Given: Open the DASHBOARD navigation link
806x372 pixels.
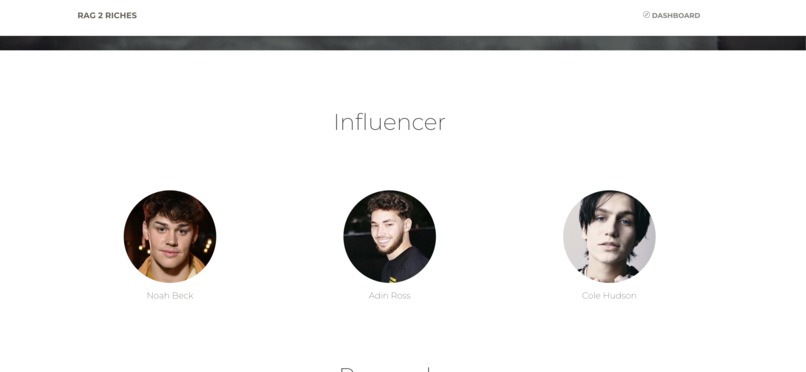Looking at the screenshot, I should 671,15.
